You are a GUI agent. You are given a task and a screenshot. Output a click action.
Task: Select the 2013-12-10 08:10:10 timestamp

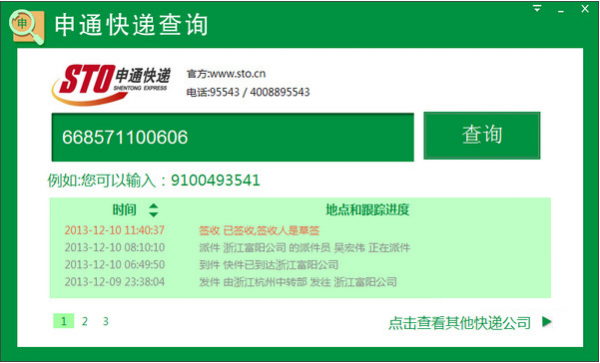pyautogui.click(x=114, y=247)
